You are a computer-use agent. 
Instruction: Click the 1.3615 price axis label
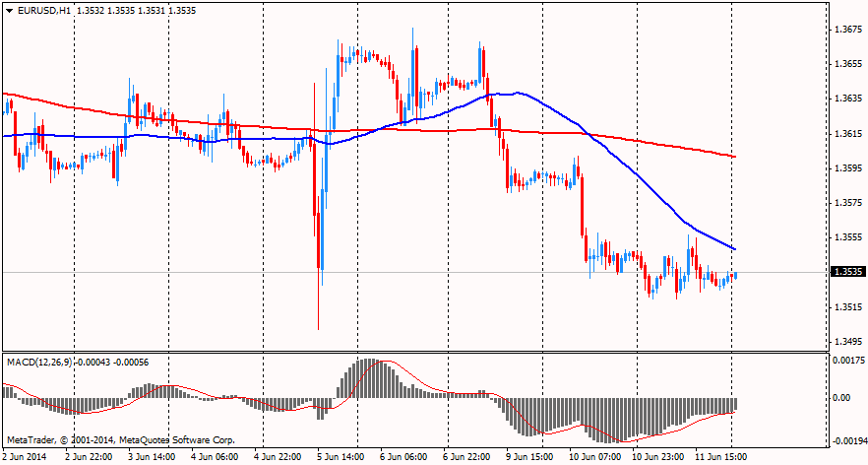846,133
